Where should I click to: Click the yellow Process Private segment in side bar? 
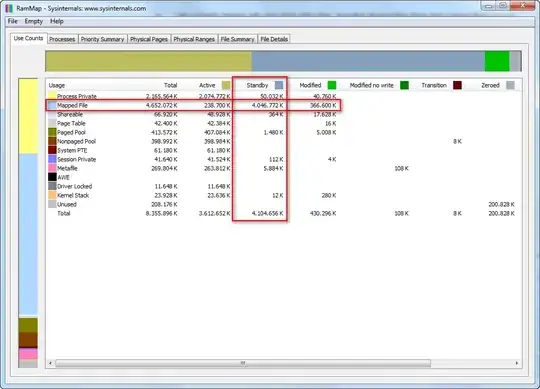[28, 116]
